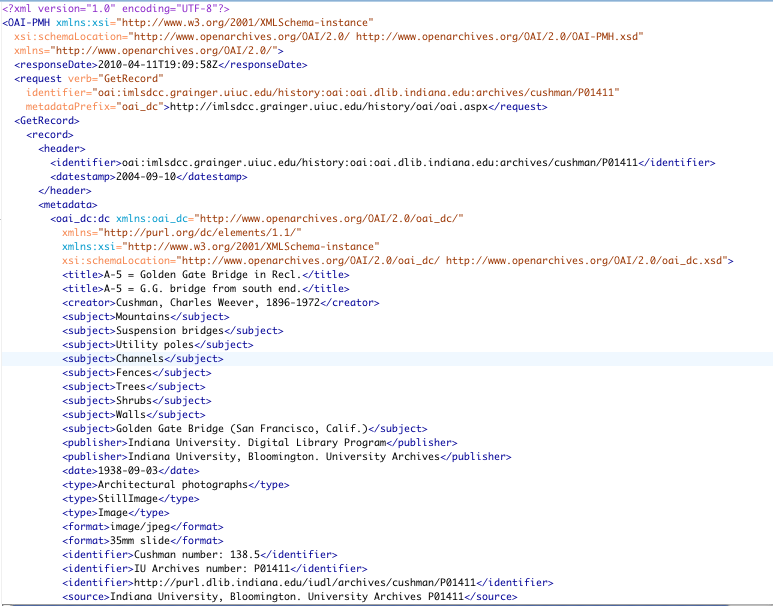Click the request URL imlsdcc.grainger.uiuc.edu/history/oai/oai.aspx
Screen dimensions: 773x606
tap(329, 107)
